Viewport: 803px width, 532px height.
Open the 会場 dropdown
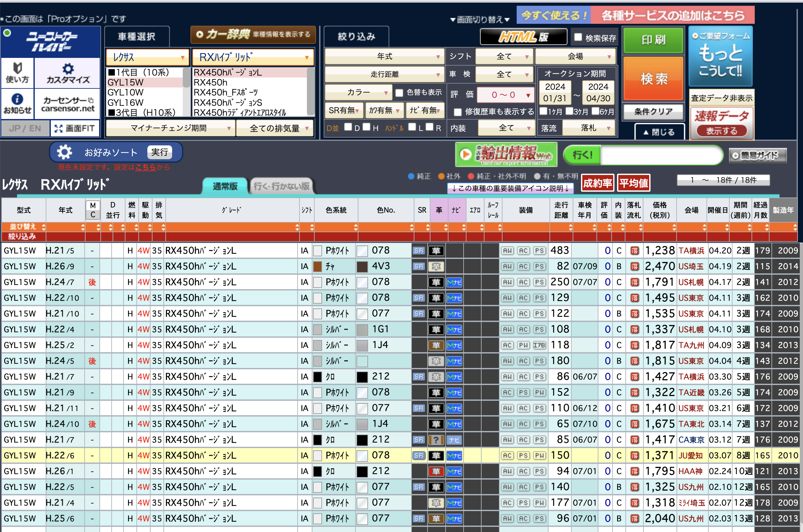[575, 56]
